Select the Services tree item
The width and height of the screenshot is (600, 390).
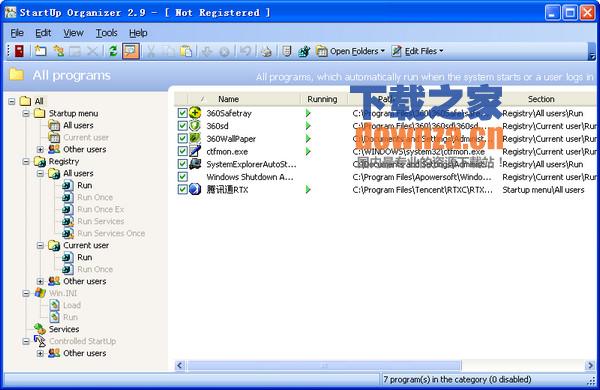click(x=64, y=329)
